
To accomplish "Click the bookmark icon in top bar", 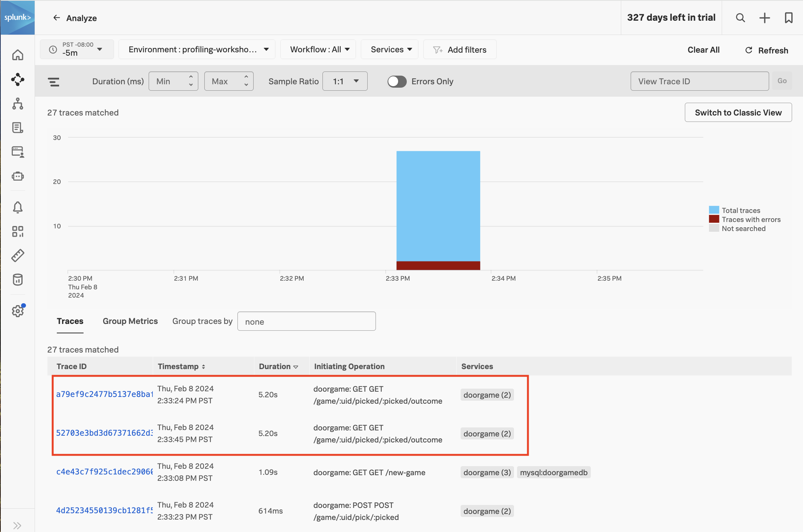I will point(789,18).
